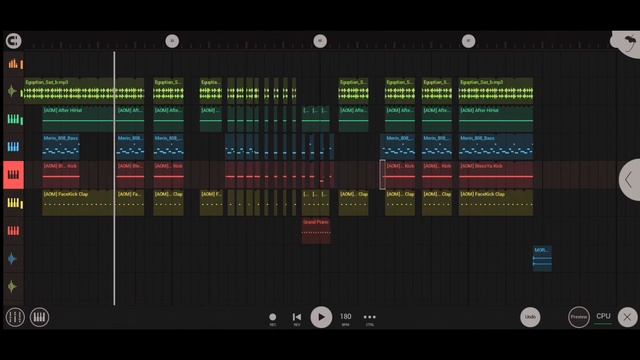
Task: Open the FL Studio fruit logo menu
Action: [x=629, y=42]
